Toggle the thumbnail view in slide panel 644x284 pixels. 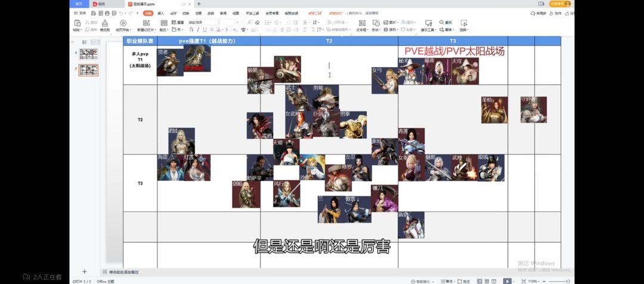coord(95,42)
